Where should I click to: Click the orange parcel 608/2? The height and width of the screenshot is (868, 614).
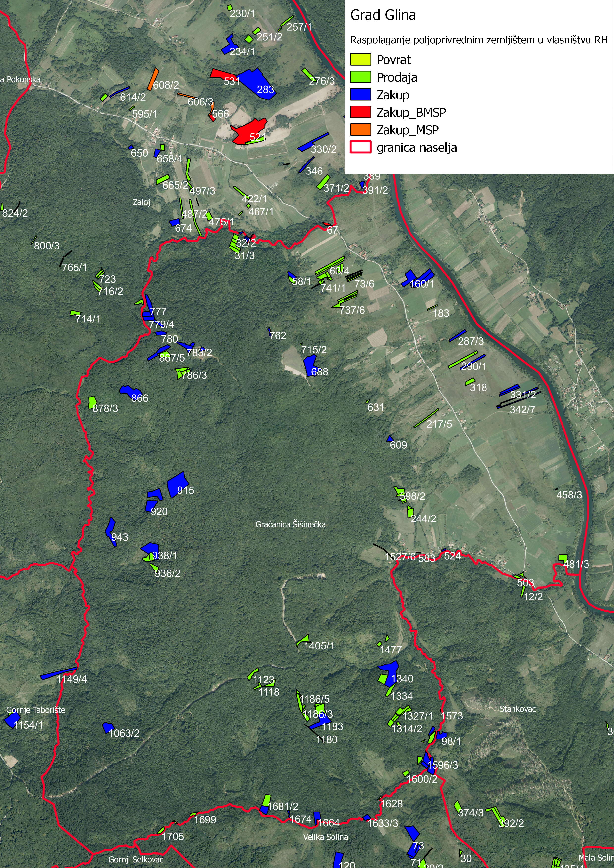tap(153, 79)
